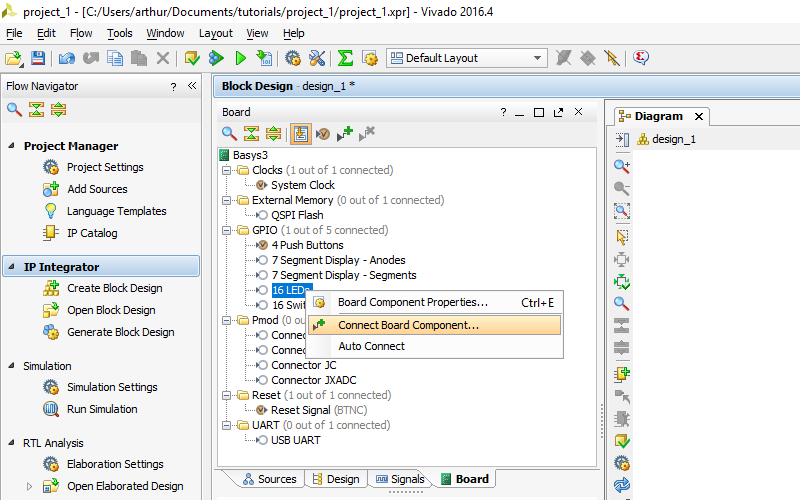This screenshot has width=800, height=500.
Task: Click the Run Synthesis icon with green dots
Action: tap(216, 58)
